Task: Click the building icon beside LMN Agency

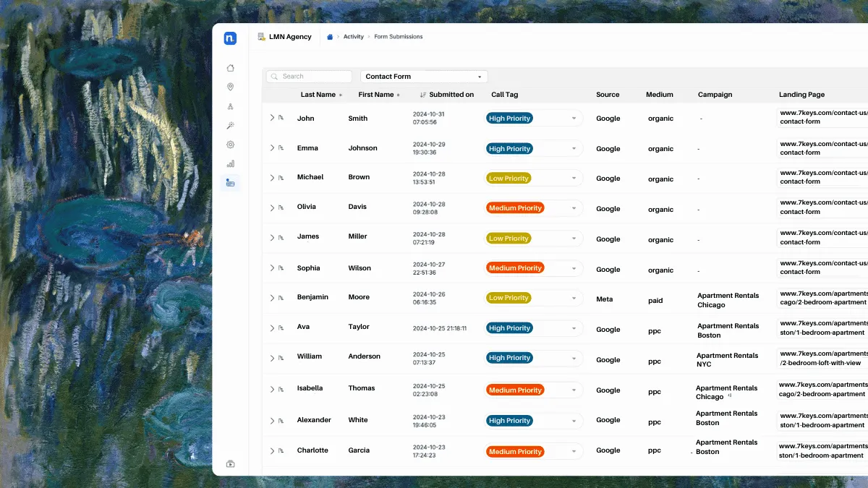Action: click(x=262, y=37)
